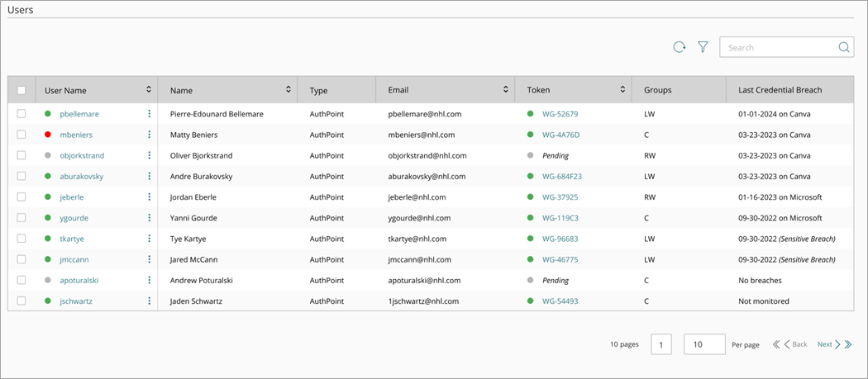This screenshot has width=868, height=379.
Task: Click the Groups column header
Action: click(658, 91)
